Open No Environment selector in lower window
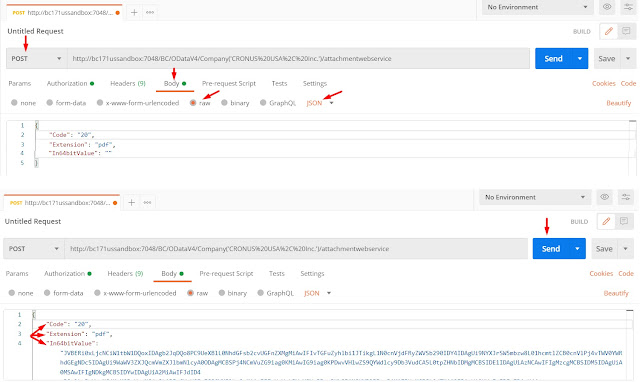This screenshot has height=382, width=640. (x=535, y=197)
